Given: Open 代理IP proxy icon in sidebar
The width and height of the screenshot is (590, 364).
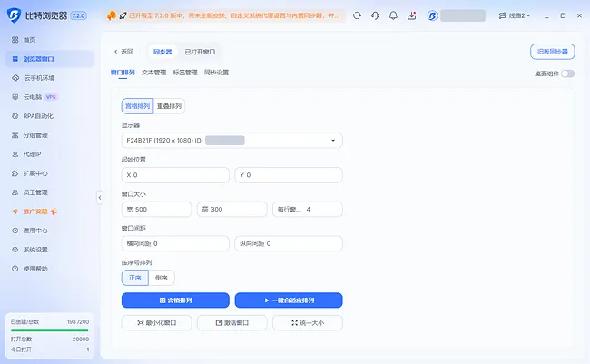Looking at the screenshot, I should click(x=15, y=154).
